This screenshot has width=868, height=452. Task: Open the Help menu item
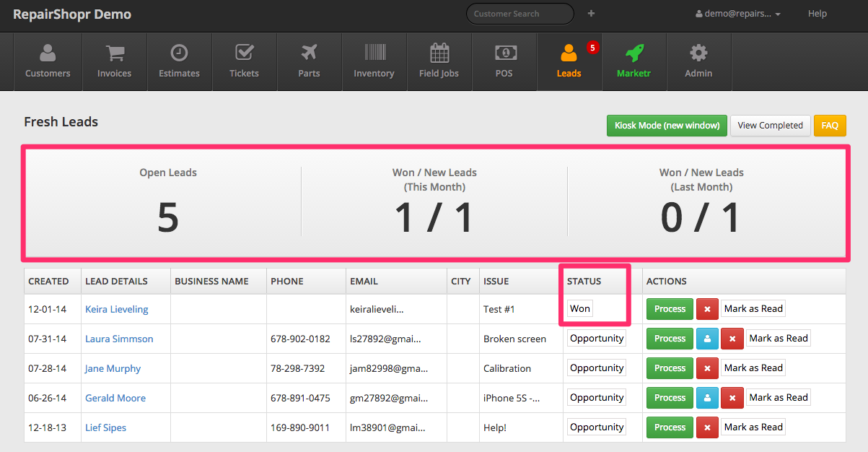pos(817,14)
